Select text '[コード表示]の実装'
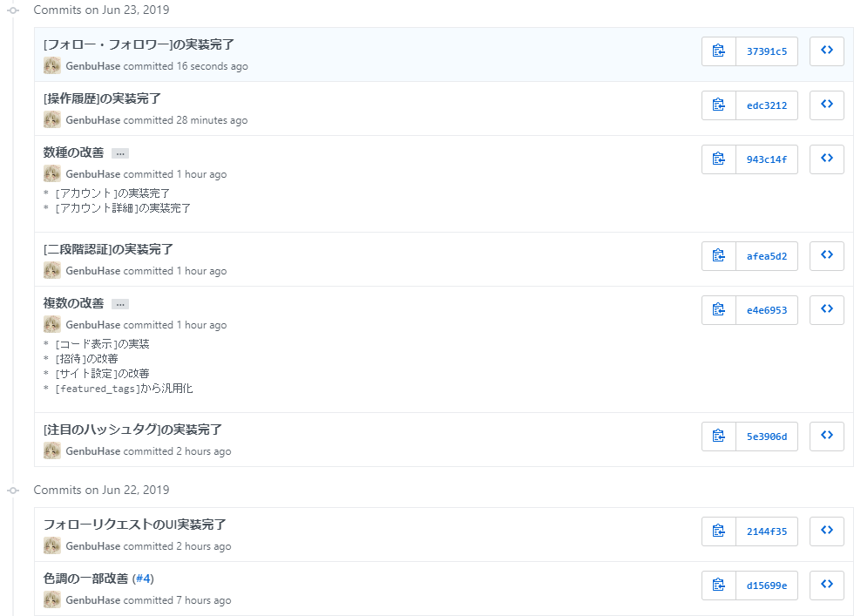 click(103, 344)
